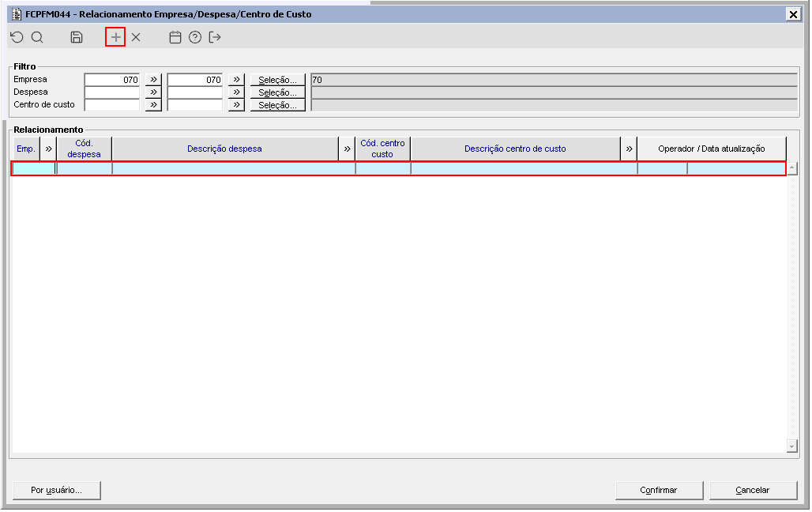Click the exit door toolbar icon
This screenshot has height=512, width=812.
pos(215,37)
